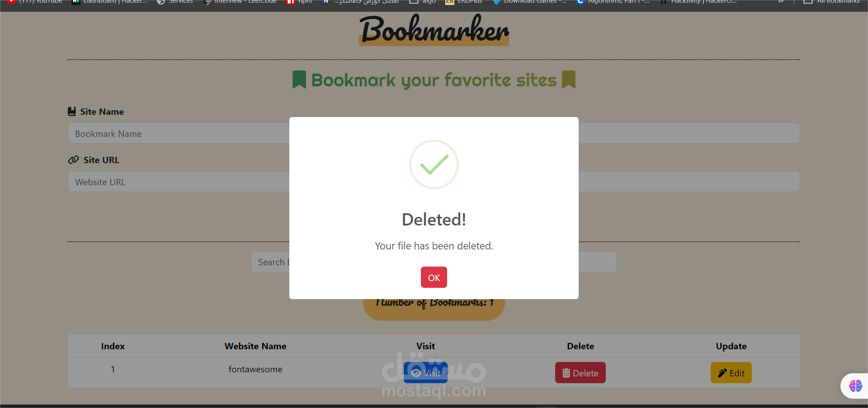Image resolution: width=868 pixels, height=408 pixels.
Task: Visit the fontawesome bookmark site
Action: [425, 373]
